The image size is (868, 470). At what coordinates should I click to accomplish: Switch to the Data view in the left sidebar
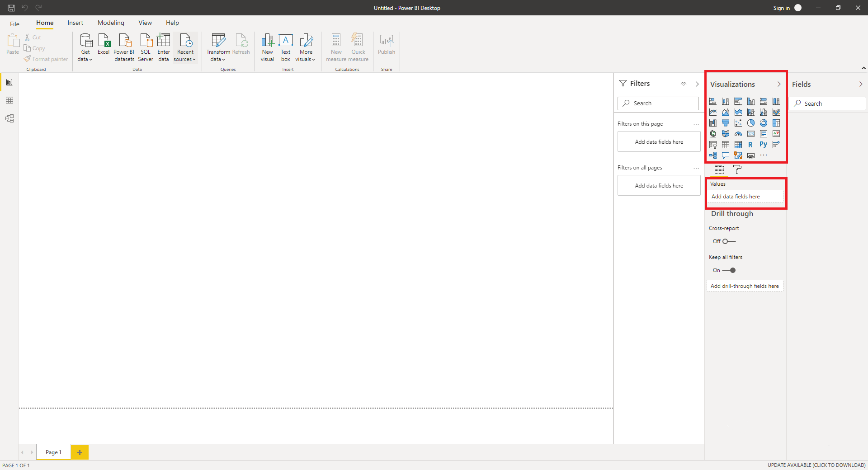9,100
